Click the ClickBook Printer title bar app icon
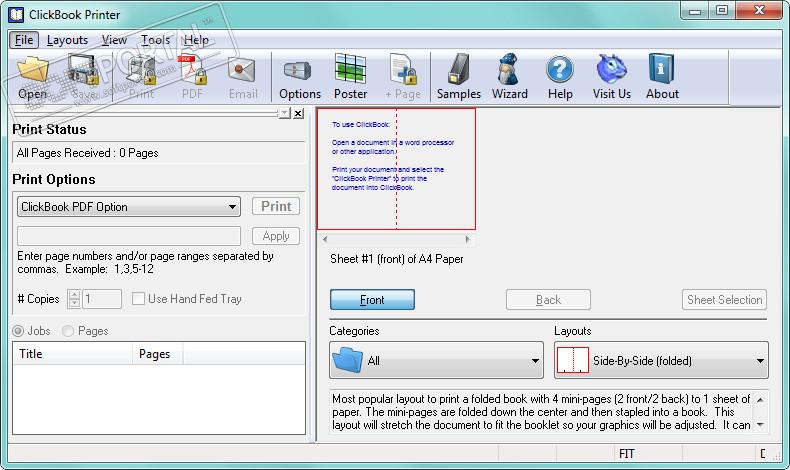The height and width of the screenshot is (470, 790). [16, 15]
